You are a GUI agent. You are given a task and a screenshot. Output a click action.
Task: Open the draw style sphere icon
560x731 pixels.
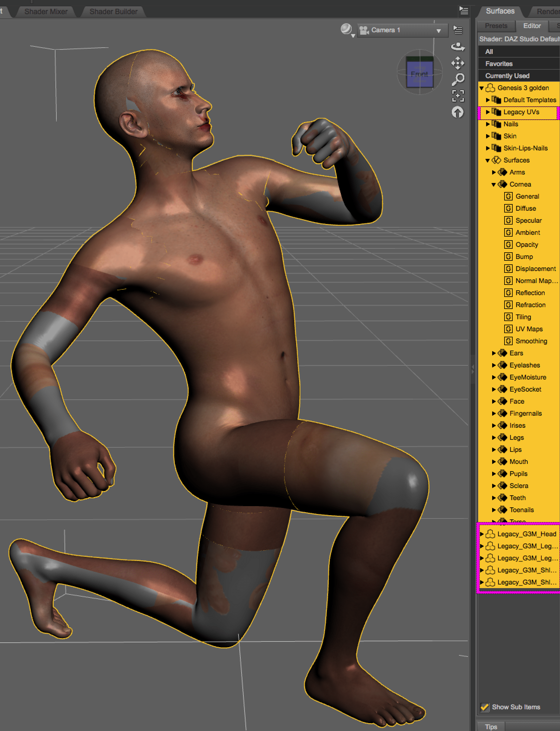coord(347,30)
